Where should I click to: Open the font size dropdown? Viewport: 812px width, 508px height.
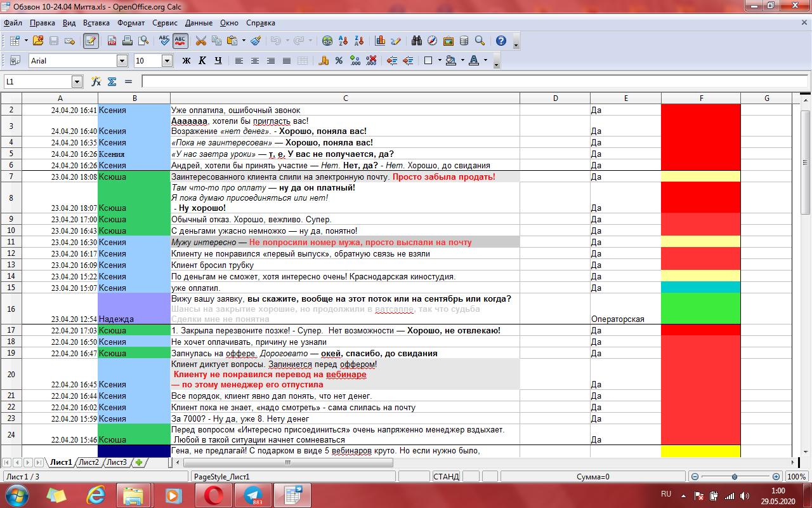point(167,61)
